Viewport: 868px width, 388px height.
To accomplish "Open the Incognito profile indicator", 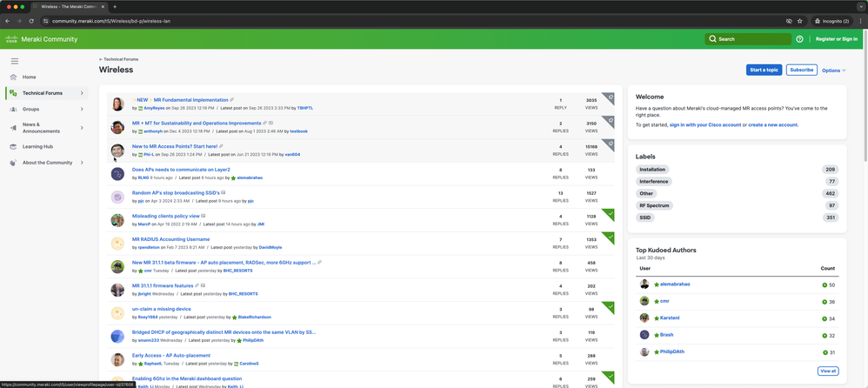I will pos(834,21).
